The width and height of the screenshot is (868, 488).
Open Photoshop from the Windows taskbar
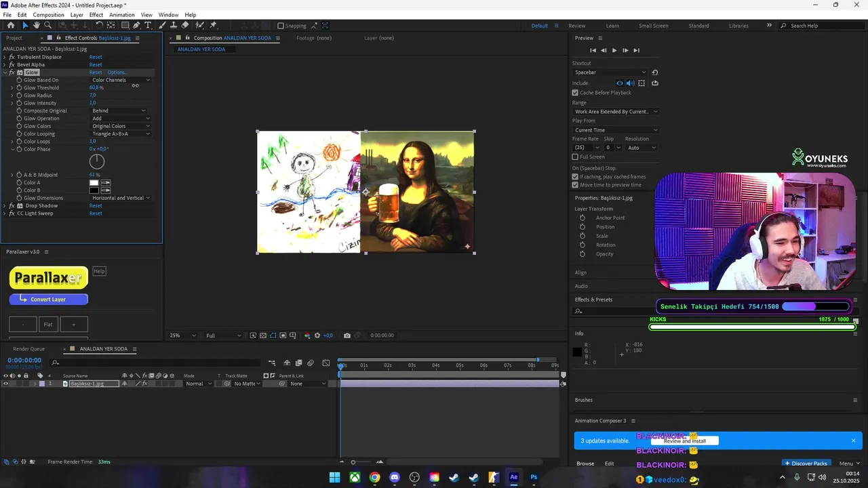coord(534,477)
